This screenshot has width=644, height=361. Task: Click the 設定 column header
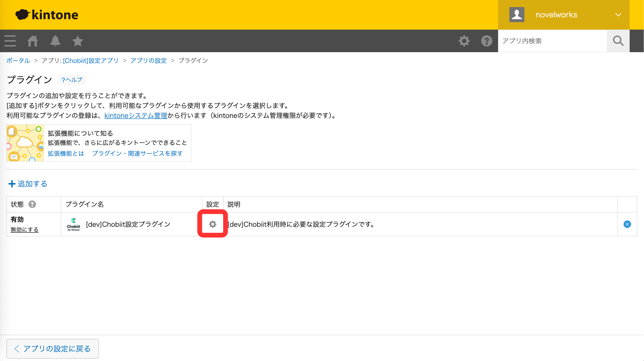tap(212, 204)
